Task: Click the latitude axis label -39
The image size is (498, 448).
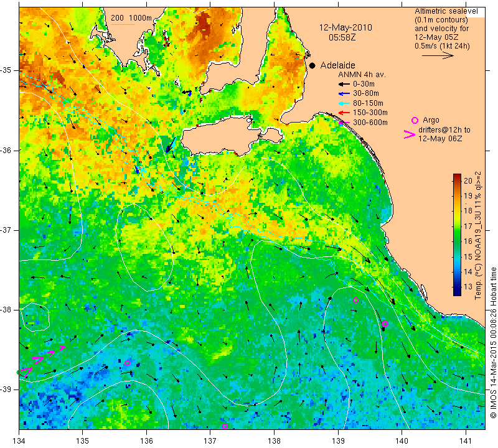Action: click(x=6, y=390)
